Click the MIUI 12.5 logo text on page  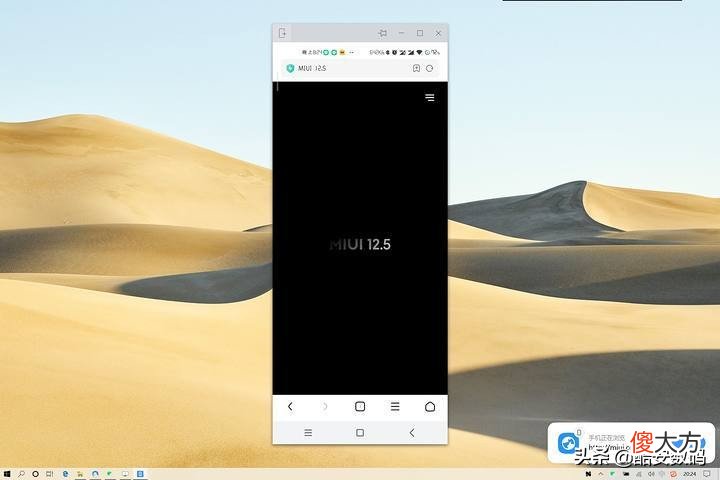[x=360, y=244]
